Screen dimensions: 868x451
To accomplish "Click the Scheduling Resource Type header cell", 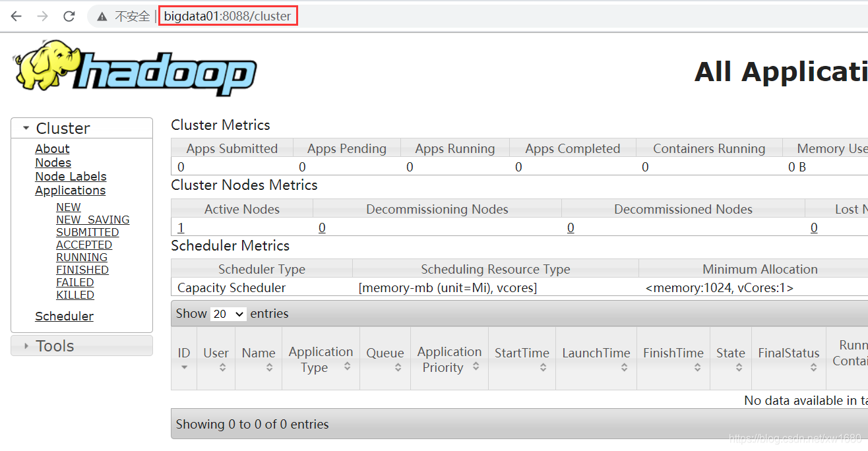I will coord(495,269).
